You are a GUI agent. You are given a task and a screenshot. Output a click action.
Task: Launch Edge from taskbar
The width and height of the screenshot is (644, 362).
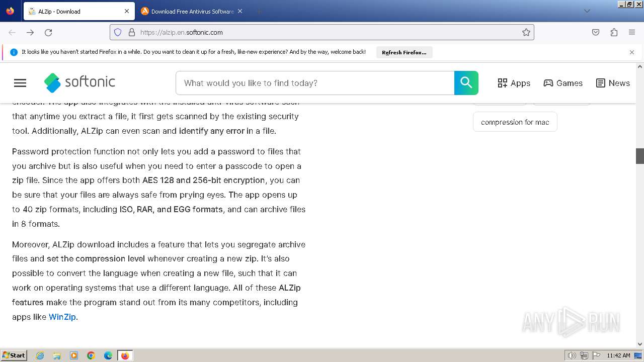point(108,355)
